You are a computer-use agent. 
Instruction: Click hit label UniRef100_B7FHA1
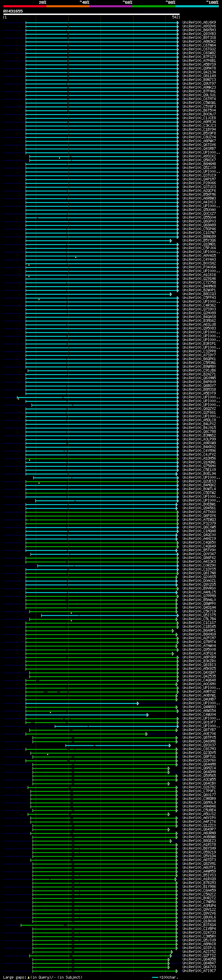click(199, 91)
